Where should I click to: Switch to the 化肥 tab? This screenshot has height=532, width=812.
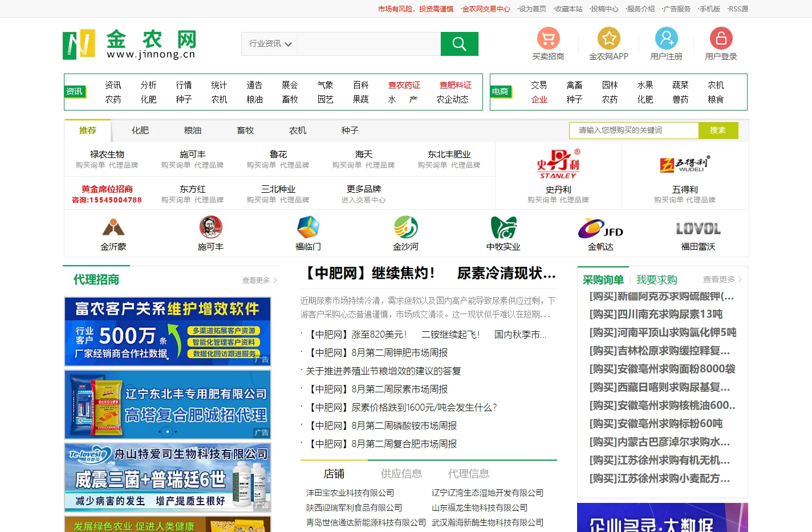(140, 131)
